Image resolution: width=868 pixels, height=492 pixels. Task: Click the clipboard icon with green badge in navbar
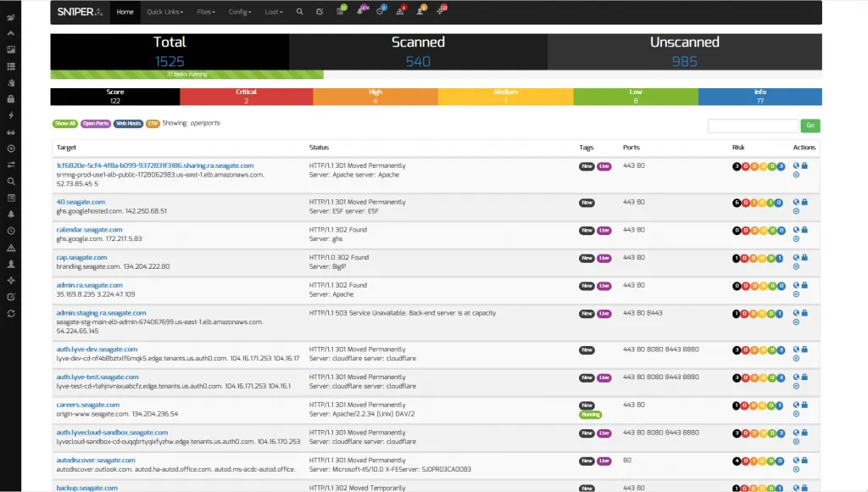(x=341, y=11)
